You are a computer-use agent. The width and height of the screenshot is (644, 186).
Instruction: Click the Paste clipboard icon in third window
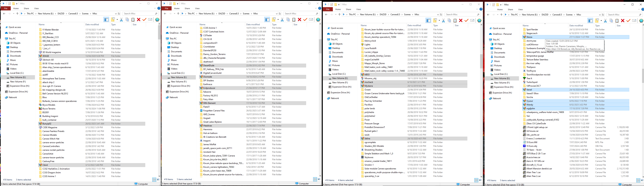(455, 21)
